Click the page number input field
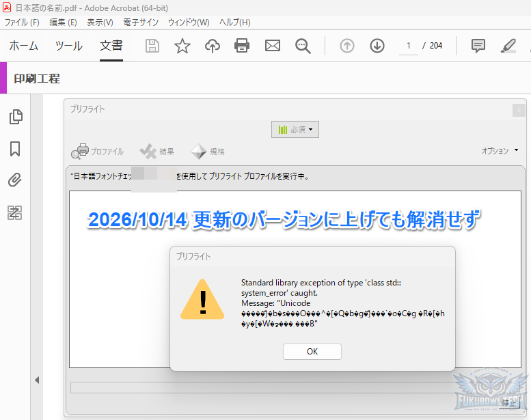 pos(409,46)
